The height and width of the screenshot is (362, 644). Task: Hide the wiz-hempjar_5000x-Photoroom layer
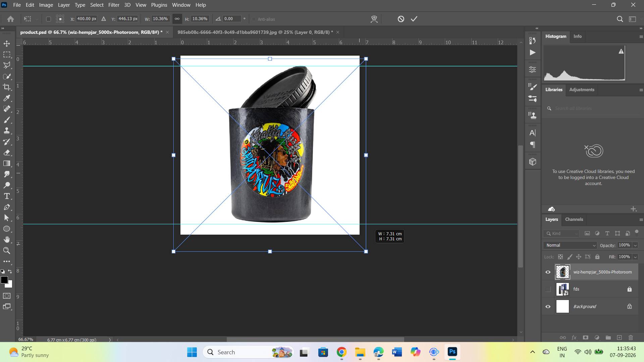click(x=548, y=272)
